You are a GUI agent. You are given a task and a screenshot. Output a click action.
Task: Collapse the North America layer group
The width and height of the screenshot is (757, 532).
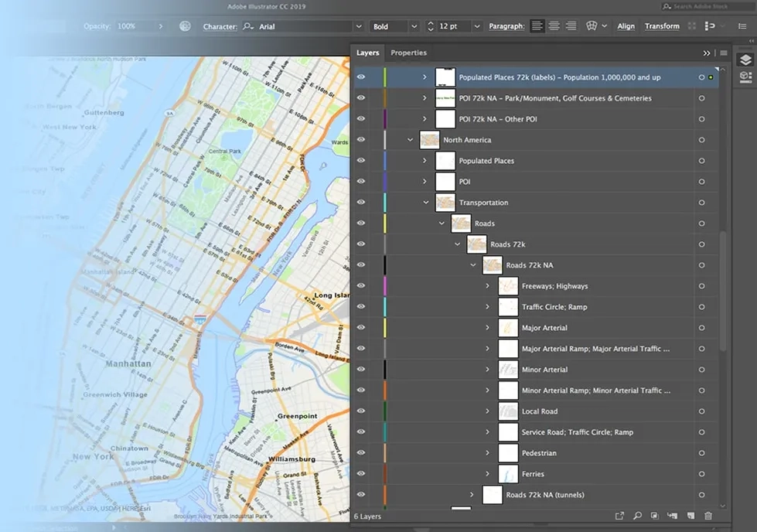click(x=410, y=140)
